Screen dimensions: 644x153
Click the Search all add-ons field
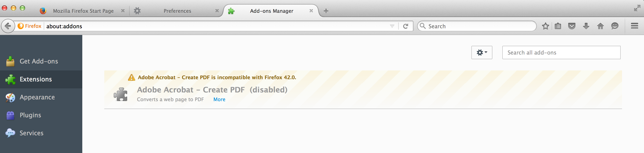(x=561, y=52)
